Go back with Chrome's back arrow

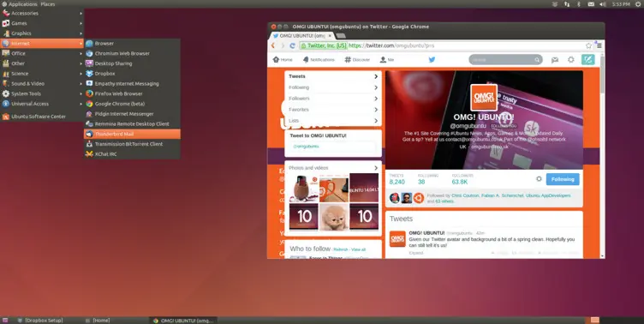[273, 45]
